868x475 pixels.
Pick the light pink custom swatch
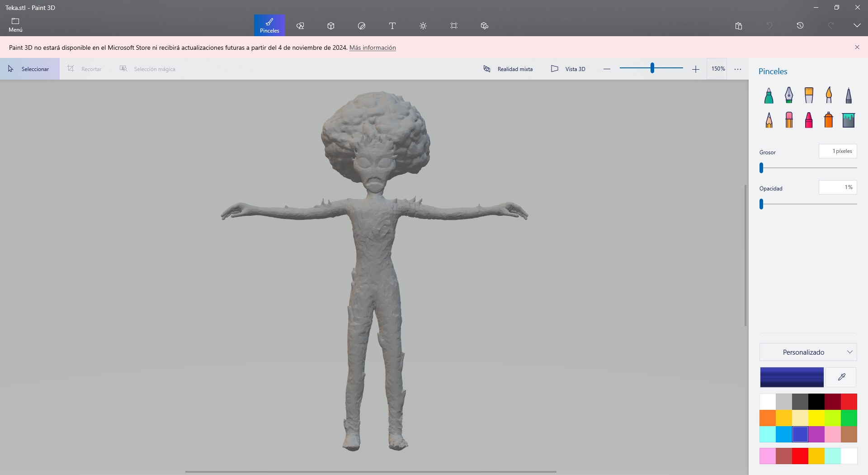tap(768, 456)
